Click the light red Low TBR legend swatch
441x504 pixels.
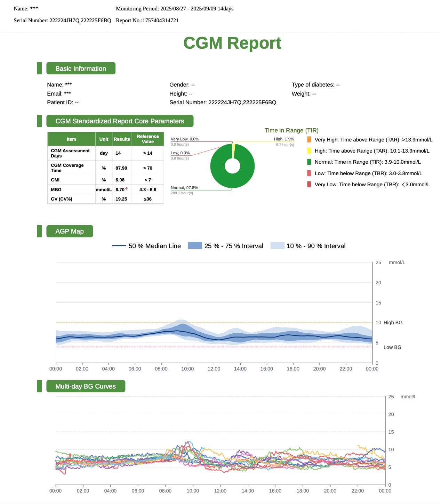click(309, 173)
